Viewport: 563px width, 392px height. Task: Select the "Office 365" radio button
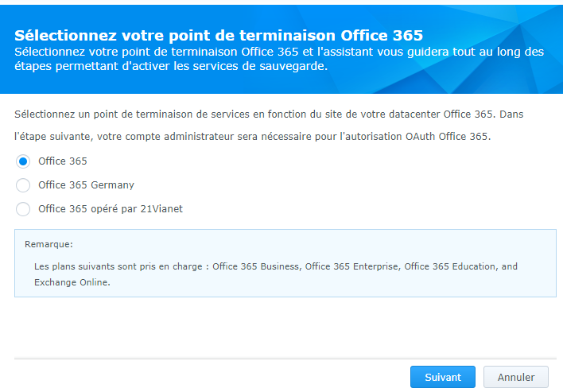23,161
